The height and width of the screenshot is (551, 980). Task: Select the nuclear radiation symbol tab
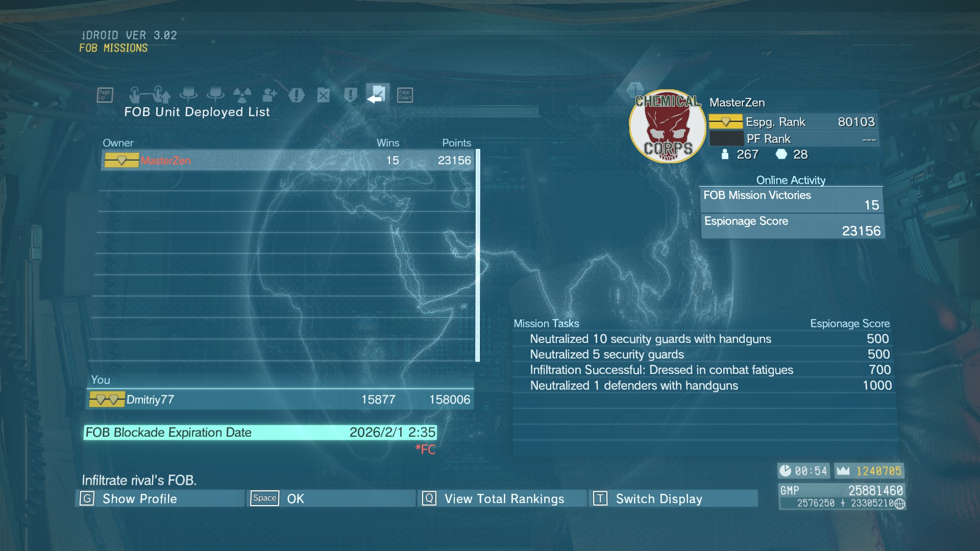tap(242, 95)
